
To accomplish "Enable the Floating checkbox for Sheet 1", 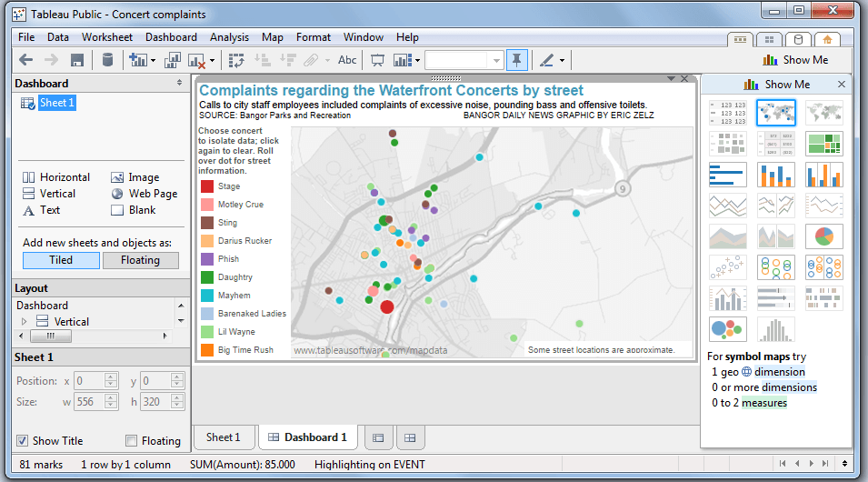I will [131, 441].
